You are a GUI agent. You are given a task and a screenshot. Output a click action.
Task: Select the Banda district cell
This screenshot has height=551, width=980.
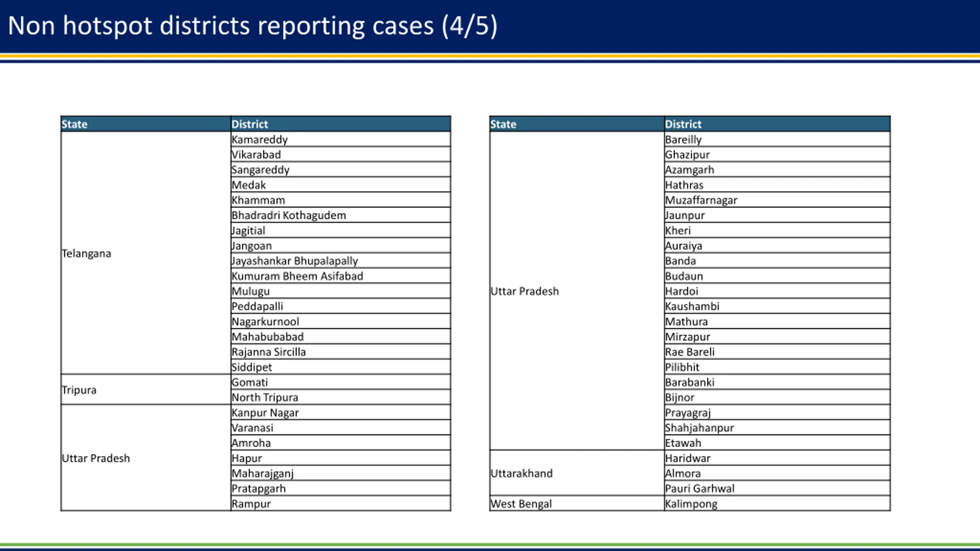777,261
